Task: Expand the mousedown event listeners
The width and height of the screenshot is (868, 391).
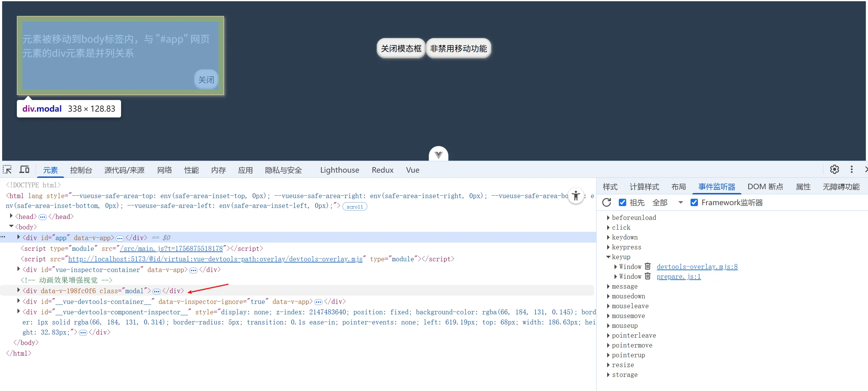Action: point(608,296)
